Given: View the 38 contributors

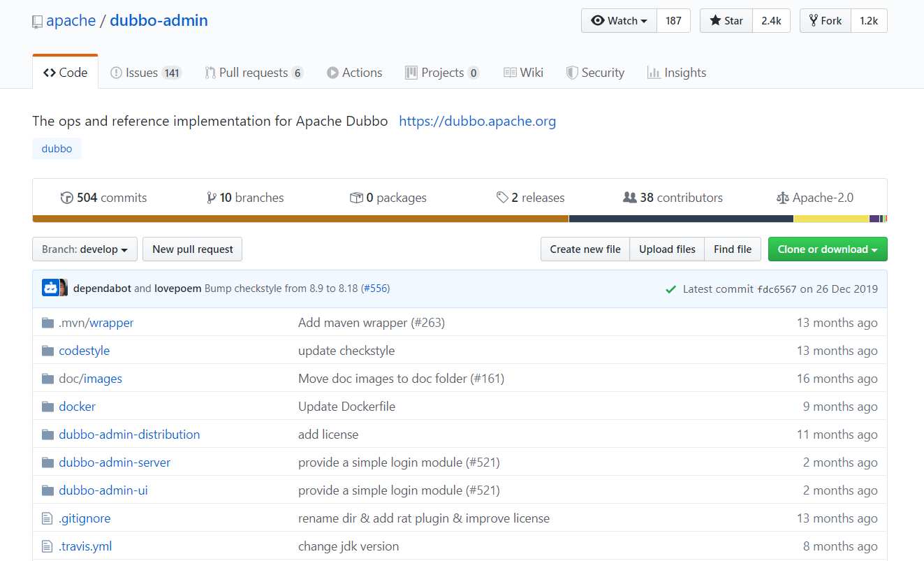Looking at the screenshot, I should [673, 198].
